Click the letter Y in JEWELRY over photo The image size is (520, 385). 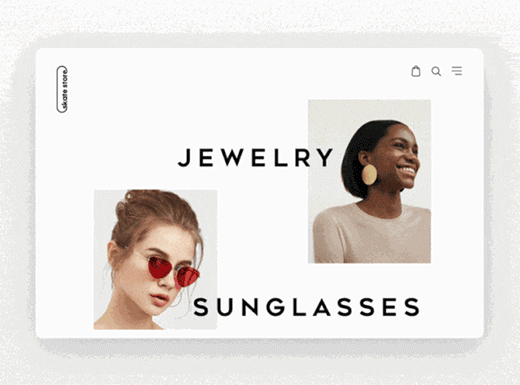(x=325, y=158)
